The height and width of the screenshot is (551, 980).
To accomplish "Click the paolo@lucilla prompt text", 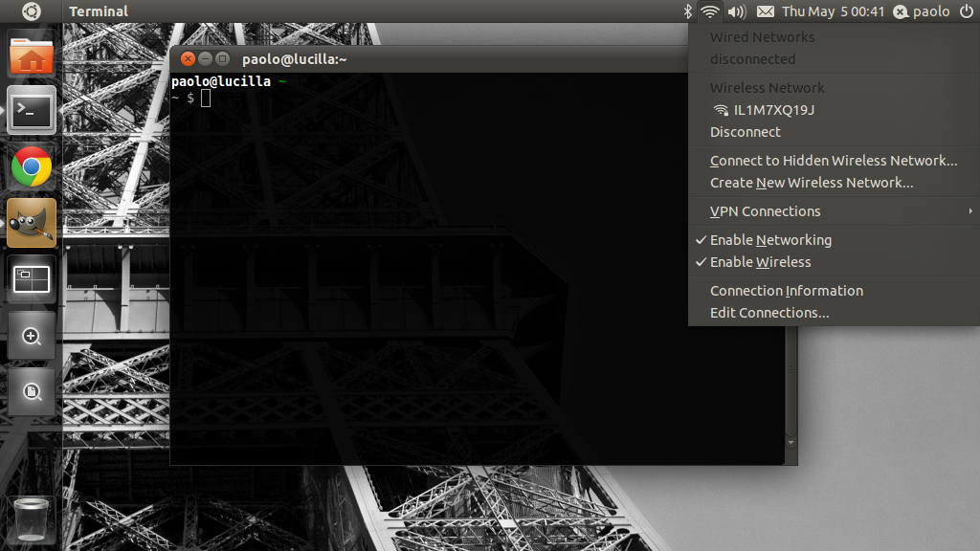I will [x=221, y=81].
